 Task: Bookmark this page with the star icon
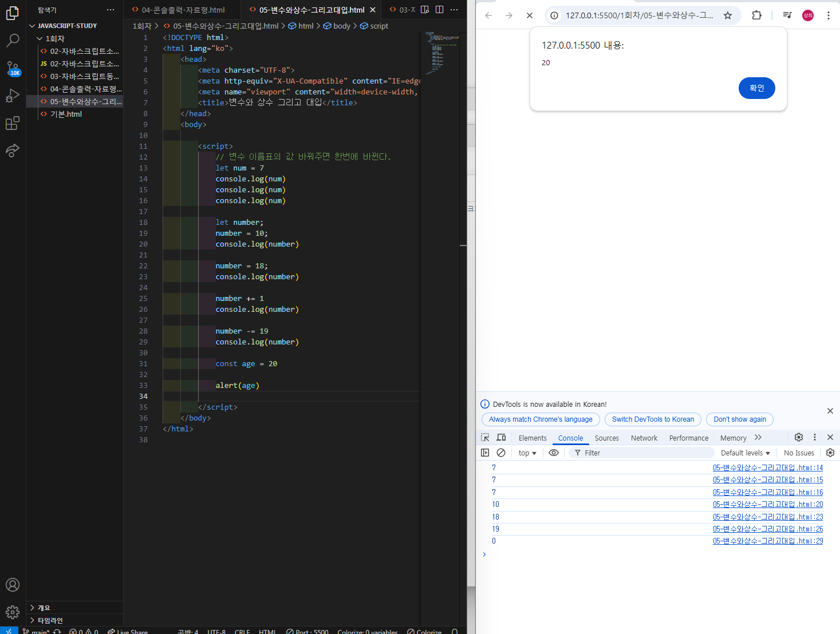[728, 15]
